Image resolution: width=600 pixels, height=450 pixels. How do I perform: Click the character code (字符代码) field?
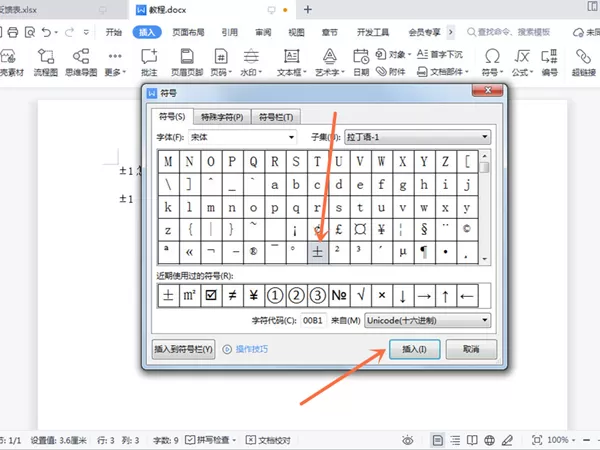(x=313, y=320)
